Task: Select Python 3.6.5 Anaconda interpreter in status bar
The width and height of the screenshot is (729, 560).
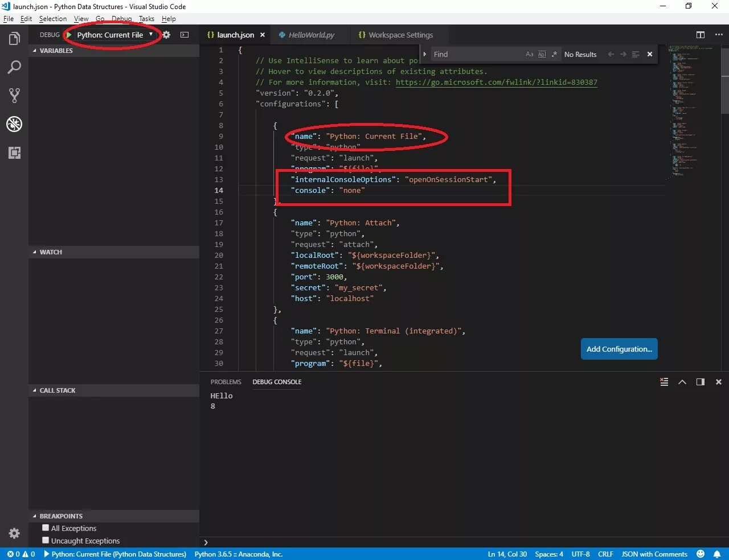Action: coord(239,554)
